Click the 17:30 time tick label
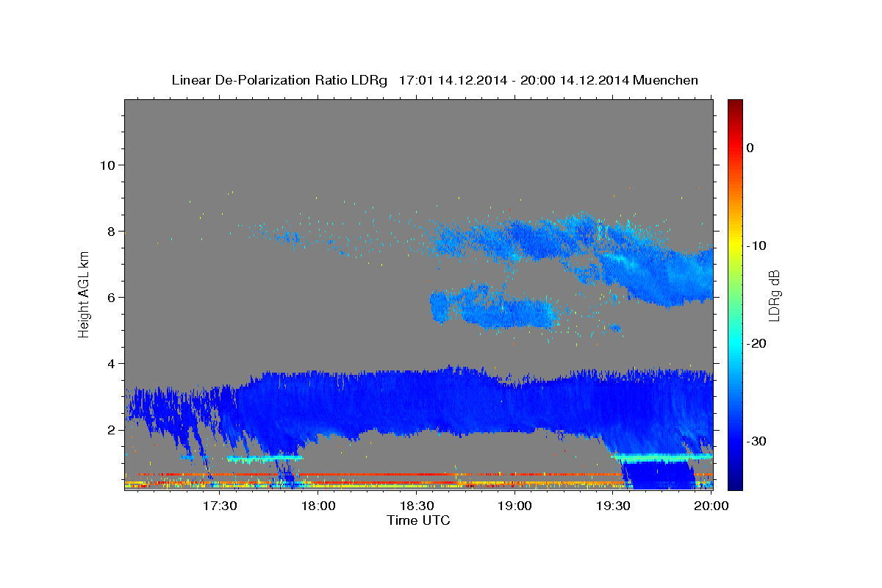The width and height of the screenshot is (882, 588). 219,506
